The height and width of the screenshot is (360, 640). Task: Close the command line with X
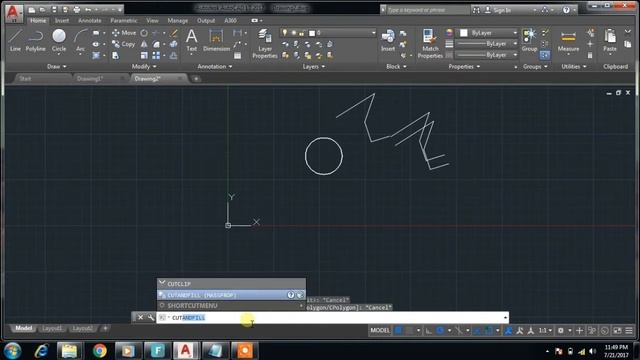click(x=140, y=317)
